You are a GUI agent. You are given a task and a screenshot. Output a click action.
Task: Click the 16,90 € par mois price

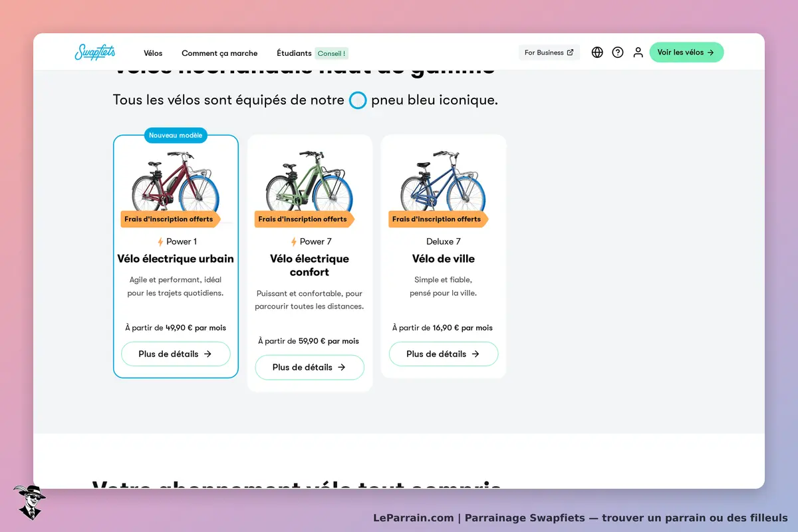coord(463,328)
